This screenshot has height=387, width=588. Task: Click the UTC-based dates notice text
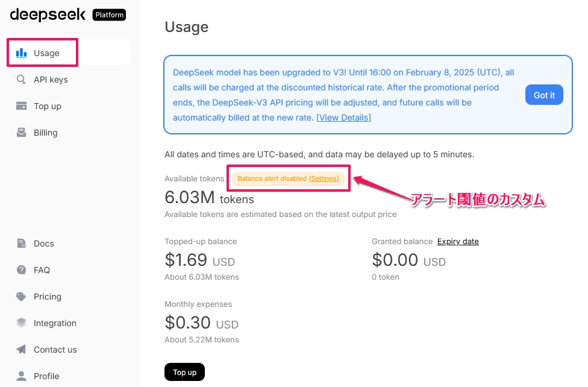(x=319, y=154)
